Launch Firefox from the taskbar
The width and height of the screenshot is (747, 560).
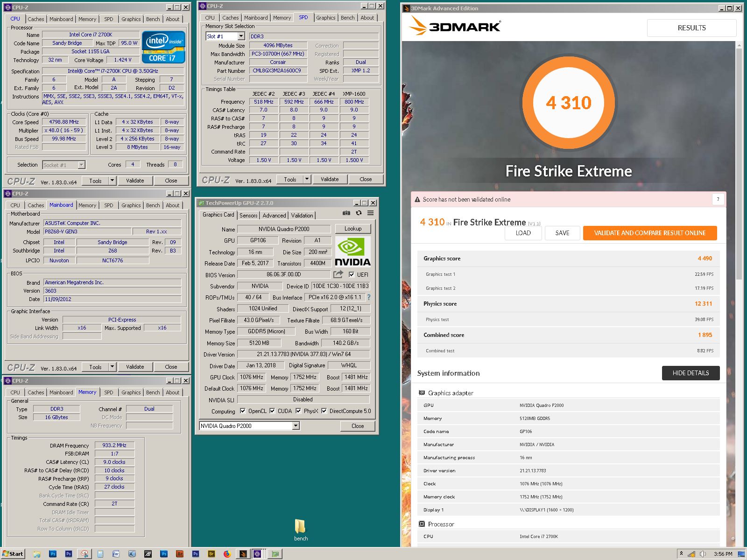(227, 554)
